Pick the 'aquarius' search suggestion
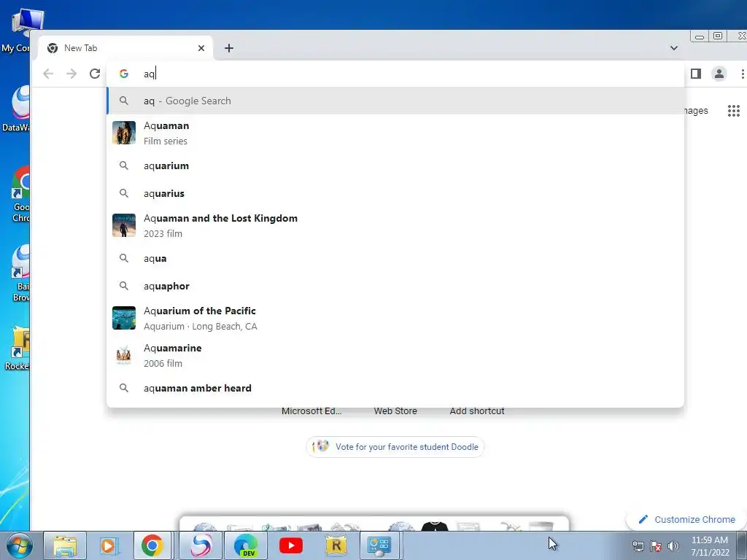Viewport: 747px width, 560px height. coord(395,193)
